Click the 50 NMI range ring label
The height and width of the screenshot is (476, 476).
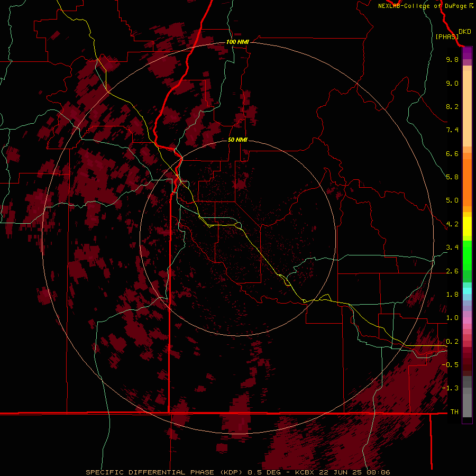[x=237, y=140]
